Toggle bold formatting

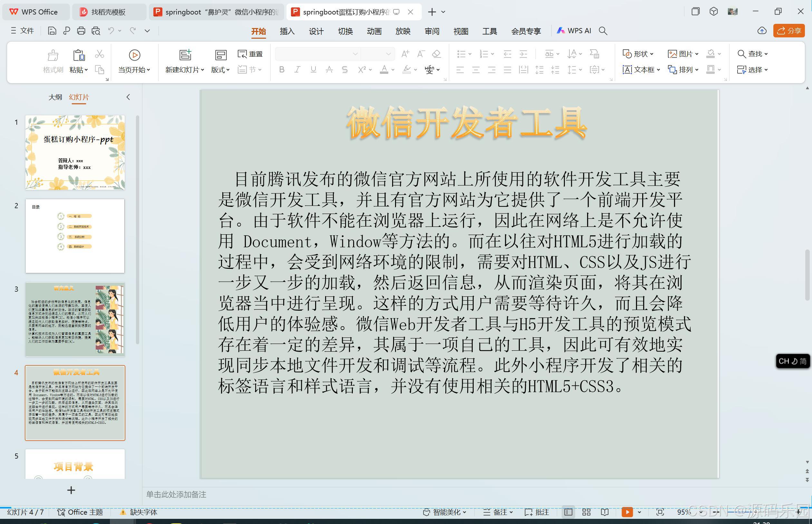281,70
